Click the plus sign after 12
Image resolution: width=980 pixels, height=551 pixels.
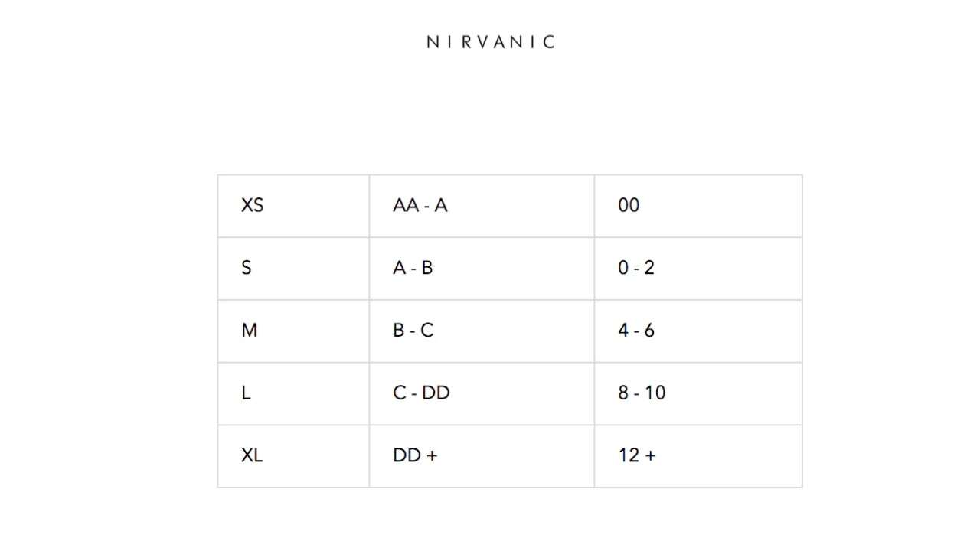650,456
